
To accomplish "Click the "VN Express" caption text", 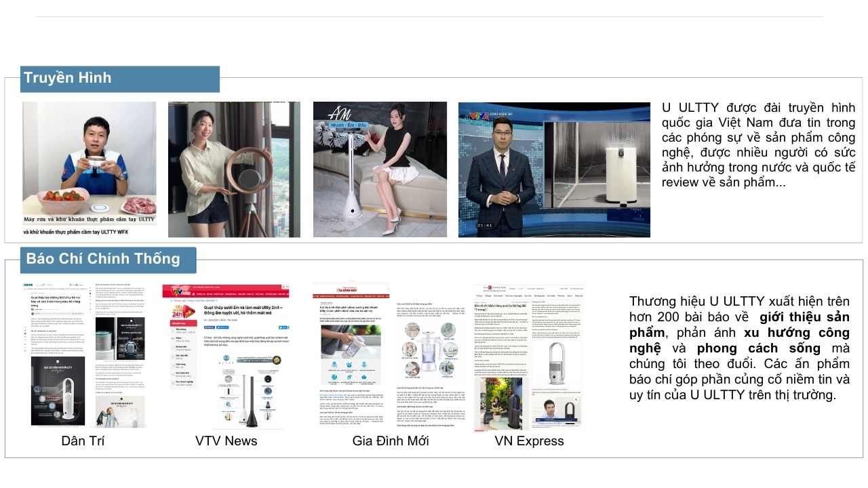I will click(529, 441).
